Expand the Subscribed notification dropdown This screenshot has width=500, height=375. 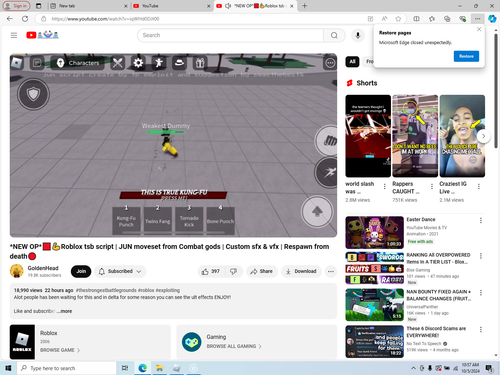pos(120,271)
